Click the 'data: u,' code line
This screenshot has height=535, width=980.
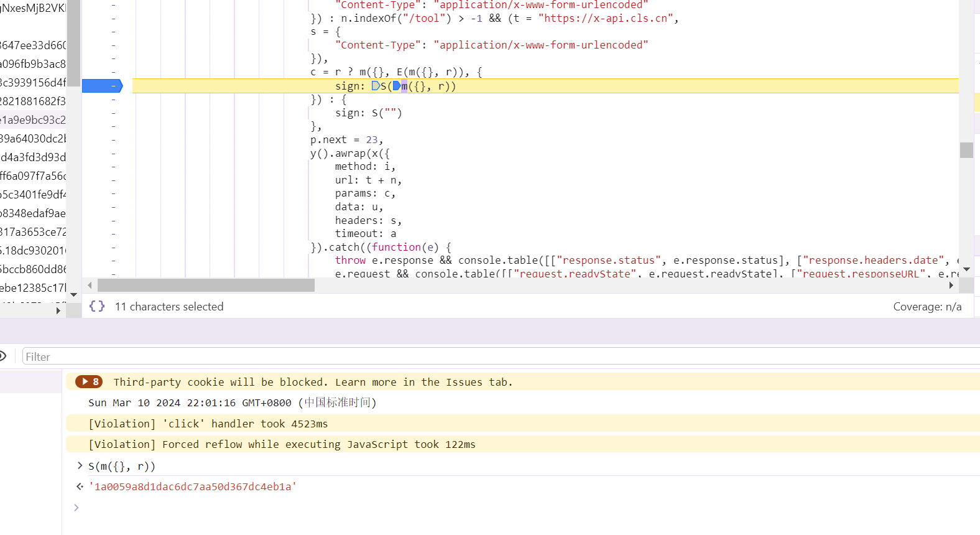click(359, 207)
